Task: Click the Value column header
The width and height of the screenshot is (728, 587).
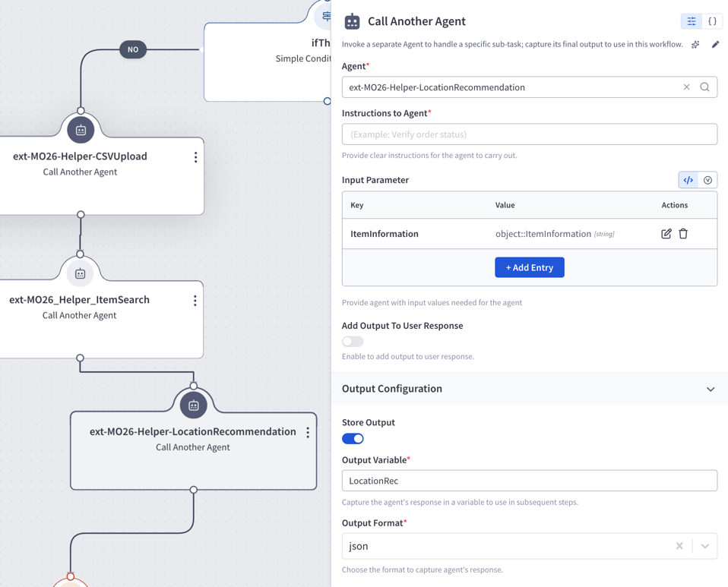Action: tap(505, 205)
